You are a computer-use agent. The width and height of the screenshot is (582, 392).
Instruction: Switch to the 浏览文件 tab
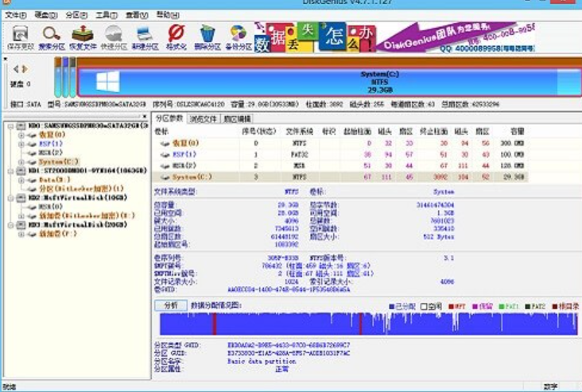click(206, 118)
